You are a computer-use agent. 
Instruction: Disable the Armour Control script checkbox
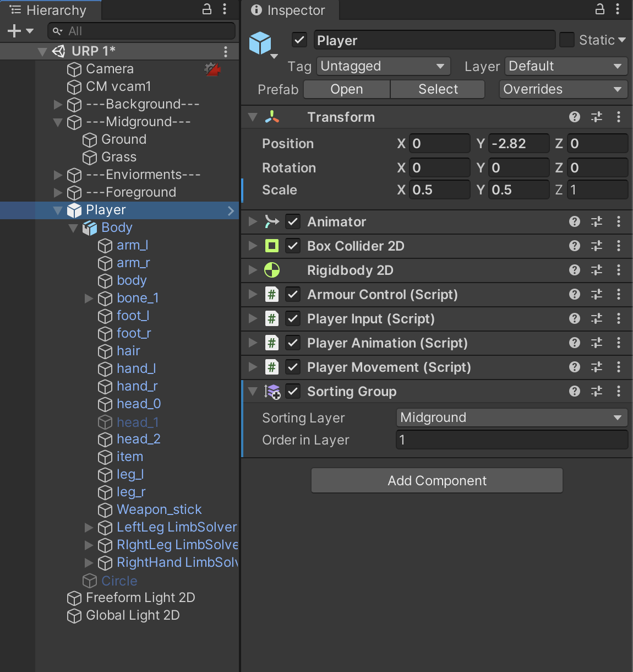click(x=293, y=294)
